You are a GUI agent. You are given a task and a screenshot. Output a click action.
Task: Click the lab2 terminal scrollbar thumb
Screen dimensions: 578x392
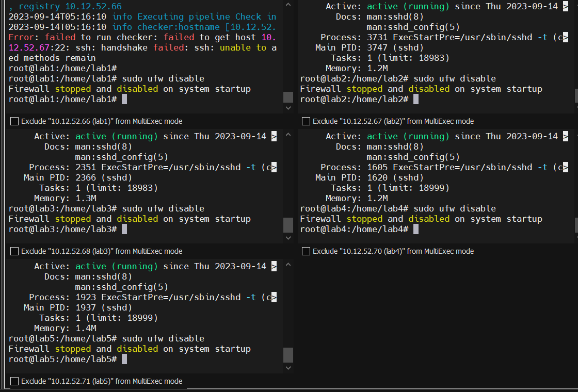576,96
